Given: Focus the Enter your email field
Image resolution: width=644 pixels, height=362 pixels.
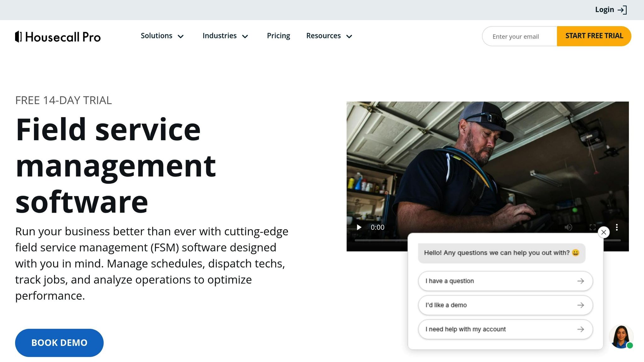Looking at the screenshot, I should click(519, 36).
